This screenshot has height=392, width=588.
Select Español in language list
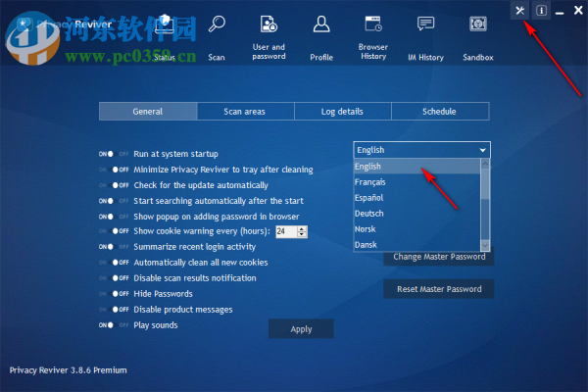[417, 198]
